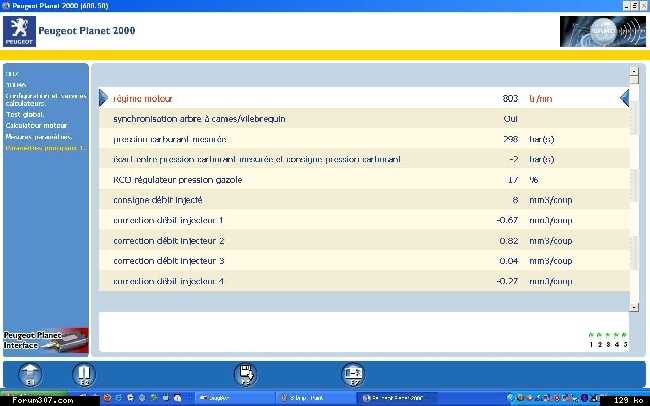Click the 'Oui' synchronisation value
Viewport: 650px width, 406px height.
(511, 119)
